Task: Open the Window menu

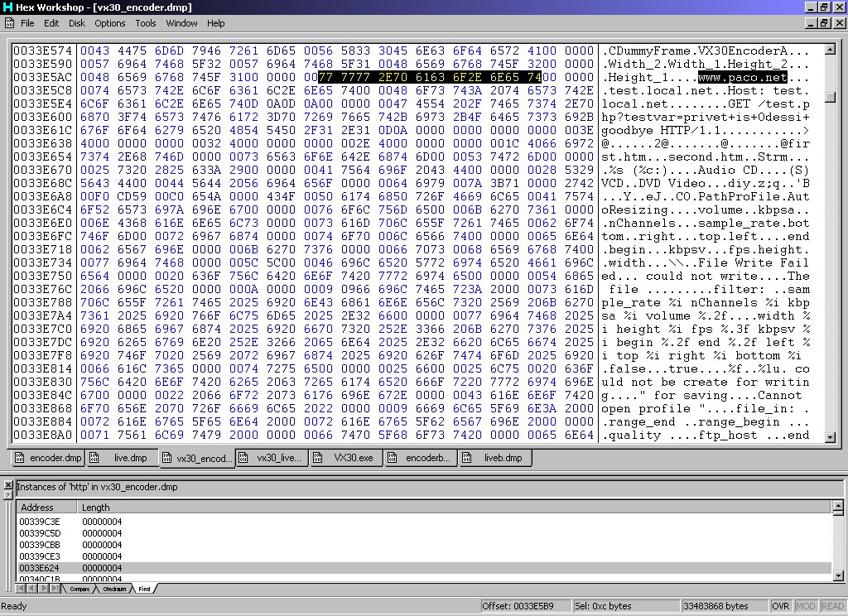Action: tap(181, 23)
